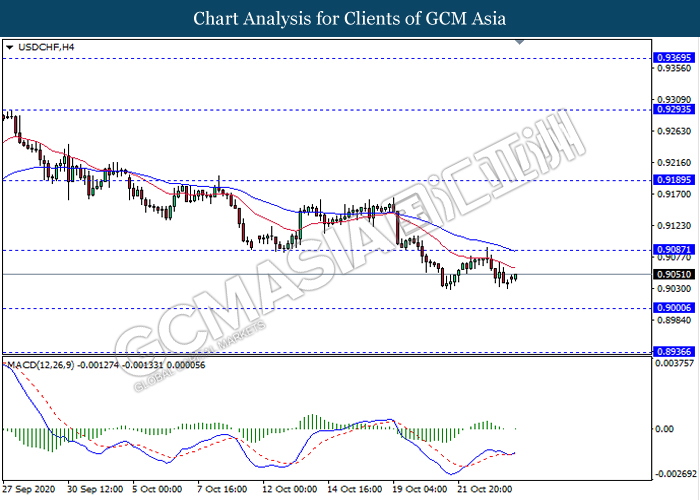Click the 0.89366 price level label
Image resolution: width=700 pixels, height=500 pixels.
[674, 351]
